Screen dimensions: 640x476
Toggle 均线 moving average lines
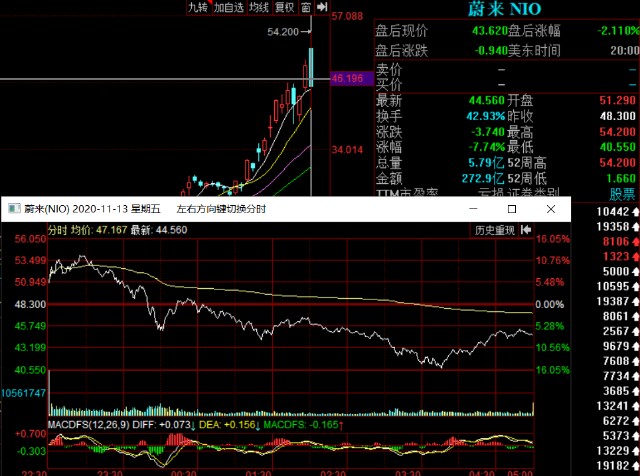point(259,8)
